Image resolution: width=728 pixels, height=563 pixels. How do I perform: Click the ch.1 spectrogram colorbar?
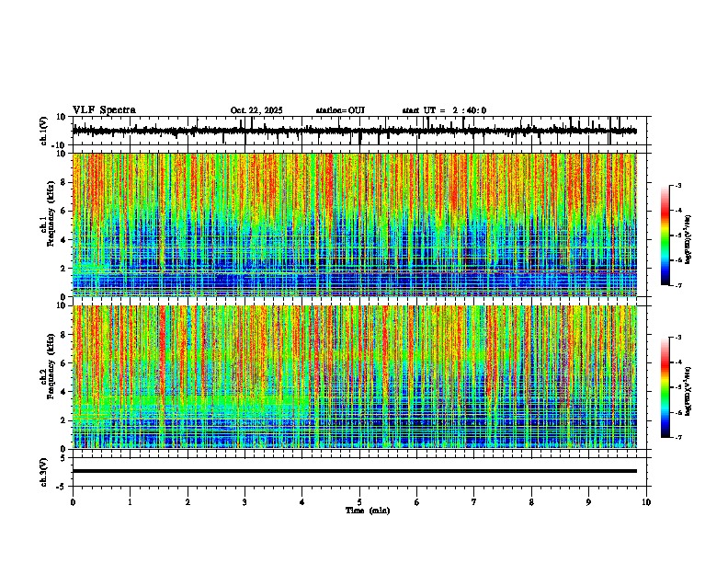[665, 236]
